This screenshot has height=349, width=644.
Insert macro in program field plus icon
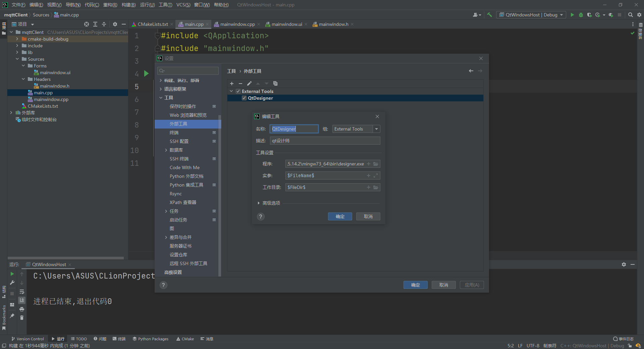(x=369, y=164)
